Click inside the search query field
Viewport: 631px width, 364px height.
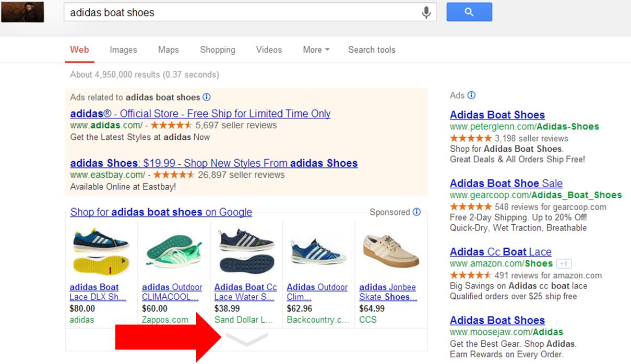(240, 13)
